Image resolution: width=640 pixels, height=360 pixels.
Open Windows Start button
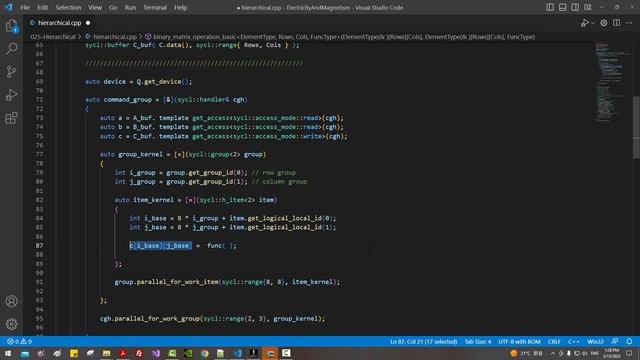coord(8,353)
